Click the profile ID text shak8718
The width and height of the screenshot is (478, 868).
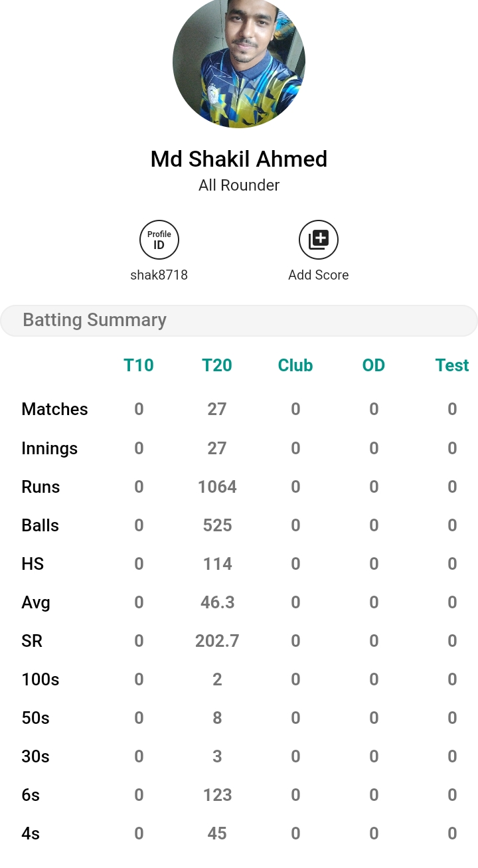click(x=159, y=275)
